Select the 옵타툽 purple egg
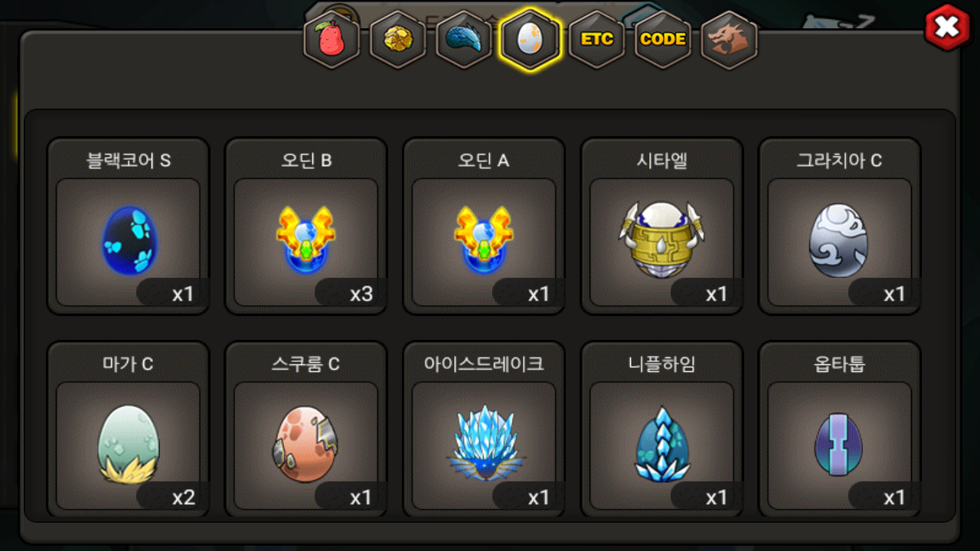The width and height of the screenshot is (980, 551). tap(839, 429)
